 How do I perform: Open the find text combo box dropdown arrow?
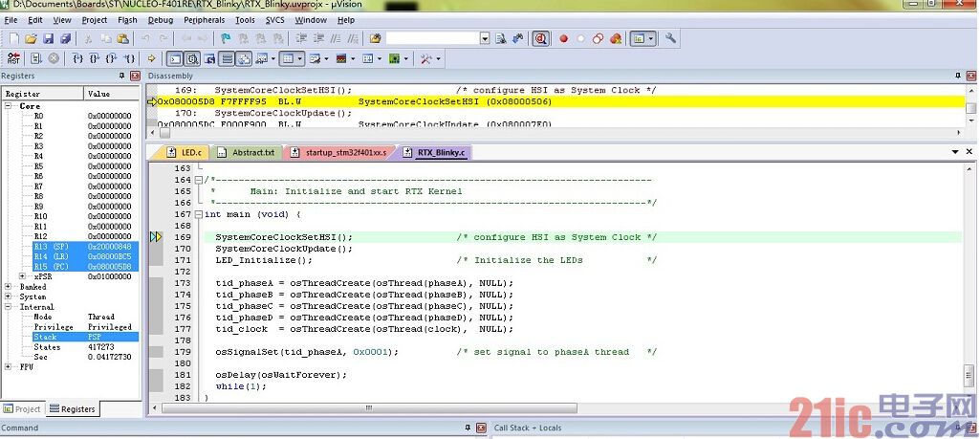pyautogui.click(x=485, y=39)
